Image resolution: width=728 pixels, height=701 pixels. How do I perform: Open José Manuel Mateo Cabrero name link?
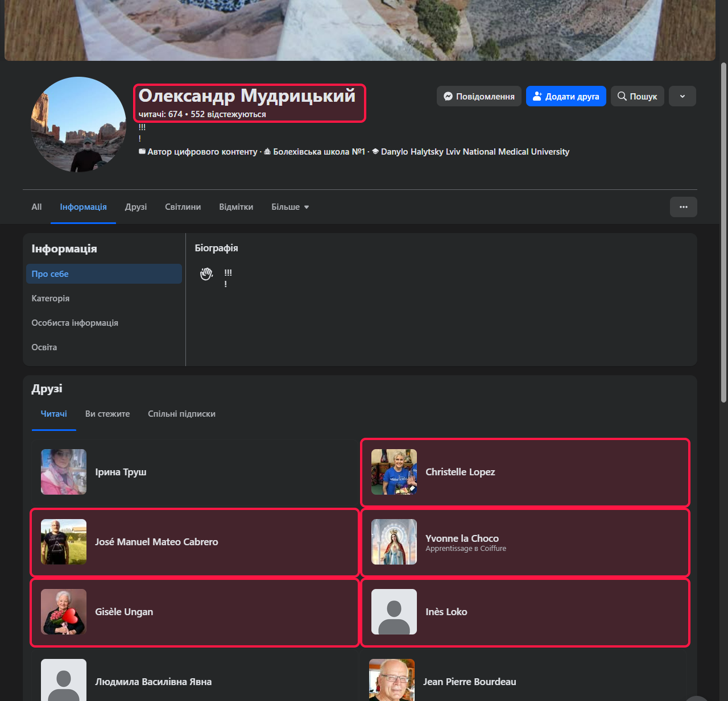(x=156, y=542)
